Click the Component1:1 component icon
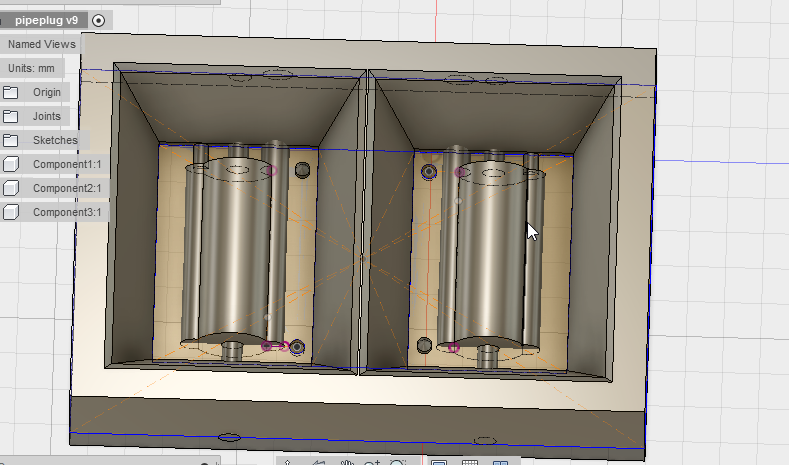Screen dimensions: 789x465 point(11,164)
